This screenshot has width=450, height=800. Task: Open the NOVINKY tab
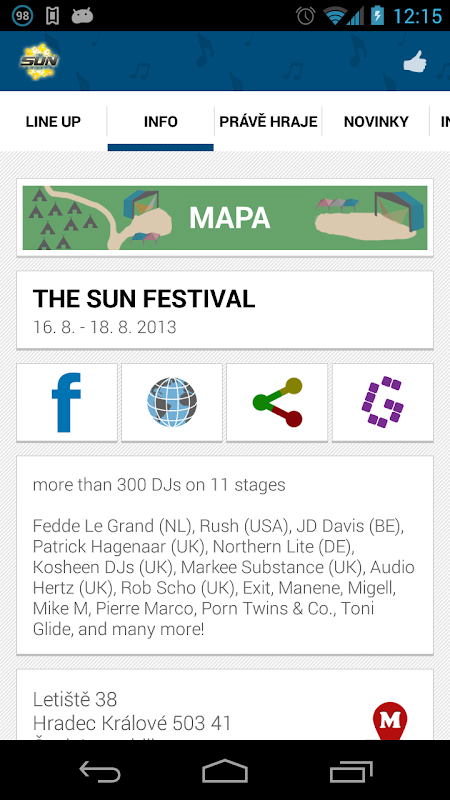pyautogui.click(x=376, y=122)
